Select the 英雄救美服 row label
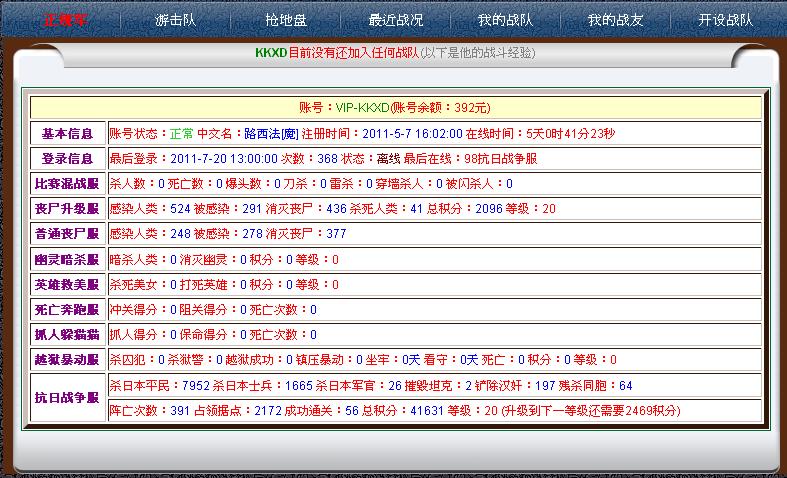 [x=67, y=285]
